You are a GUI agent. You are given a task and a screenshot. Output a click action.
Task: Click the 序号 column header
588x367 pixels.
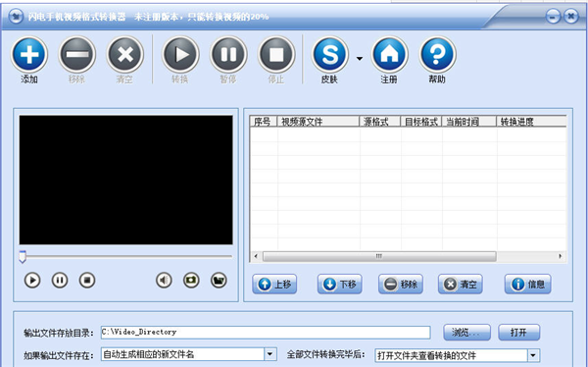(x=264, y=122)
